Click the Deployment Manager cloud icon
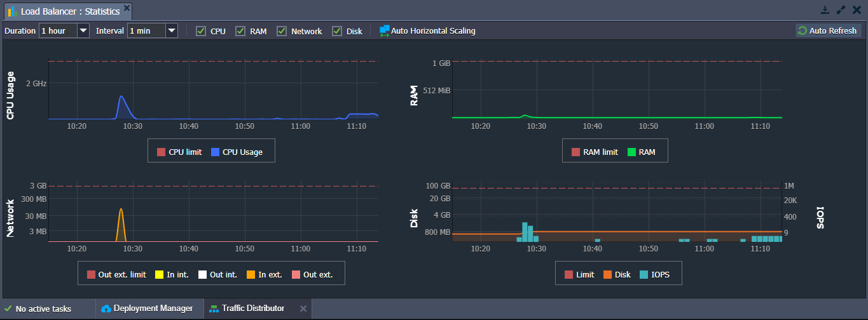 coord(106,309)
